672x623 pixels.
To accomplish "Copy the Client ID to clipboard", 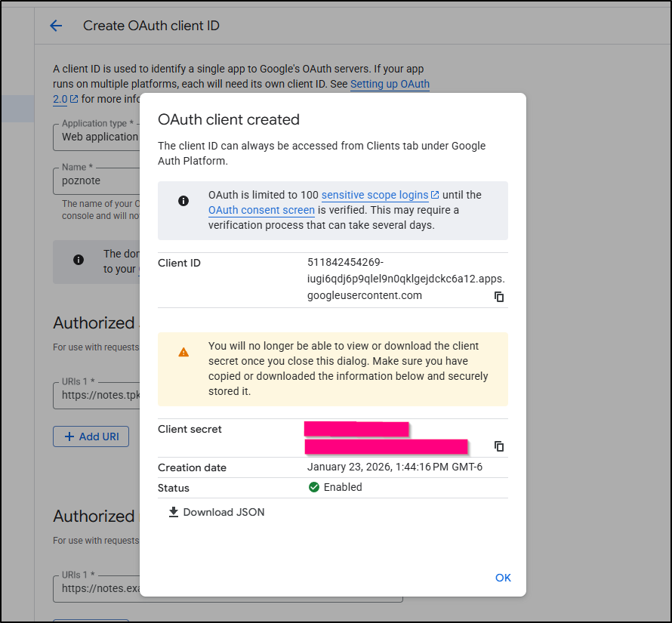I will 498,297.
